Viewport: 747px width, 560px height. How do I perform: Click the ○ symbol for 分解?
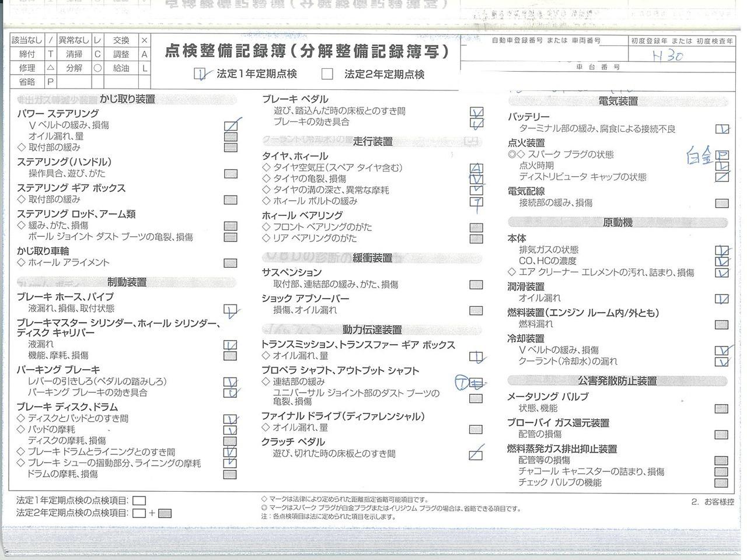(97, 68)
